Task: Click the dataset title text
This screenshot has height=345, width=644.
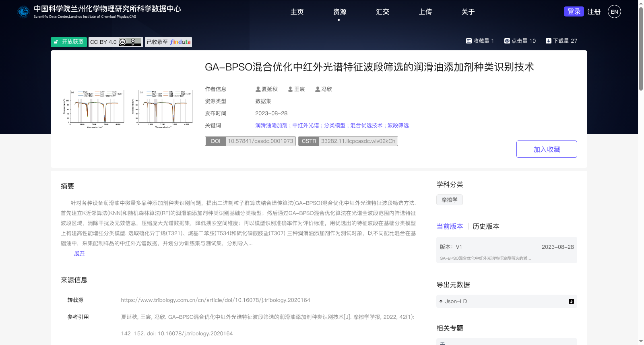Action: (x=369, y=67)
